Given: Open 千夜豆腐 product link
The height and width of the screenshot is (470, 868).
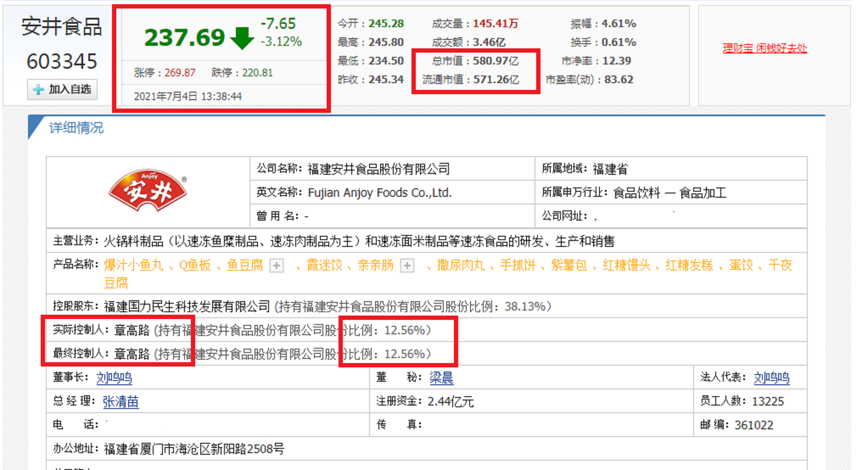Looking at the screenshot, I should (780, 265).
